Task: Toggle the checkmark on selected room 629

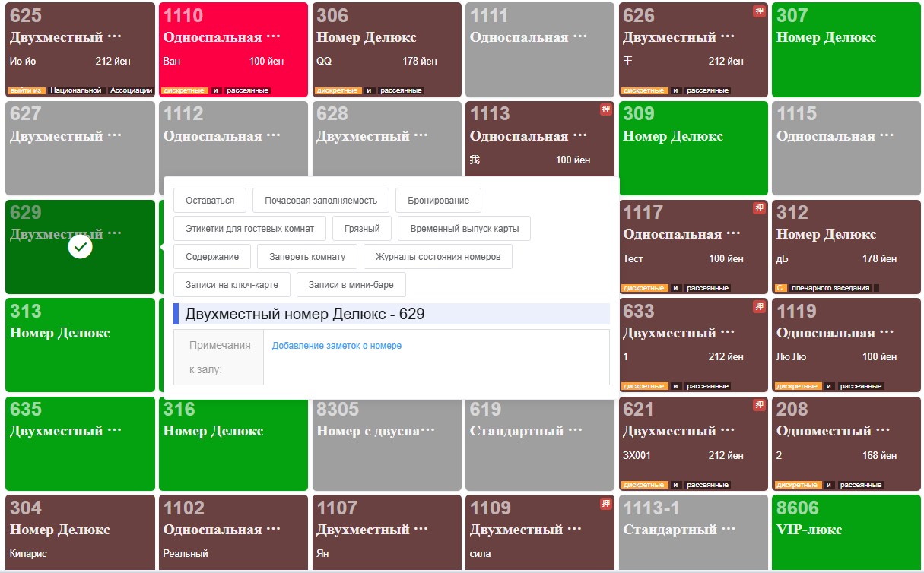Action: point(80,247)
